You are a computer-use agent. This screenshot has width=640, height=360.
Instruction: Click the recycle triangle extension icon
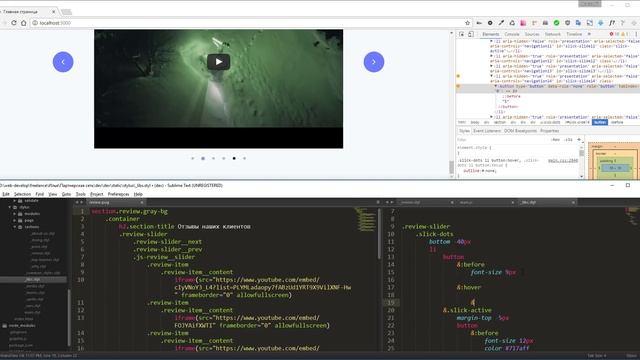click(512, 23)
